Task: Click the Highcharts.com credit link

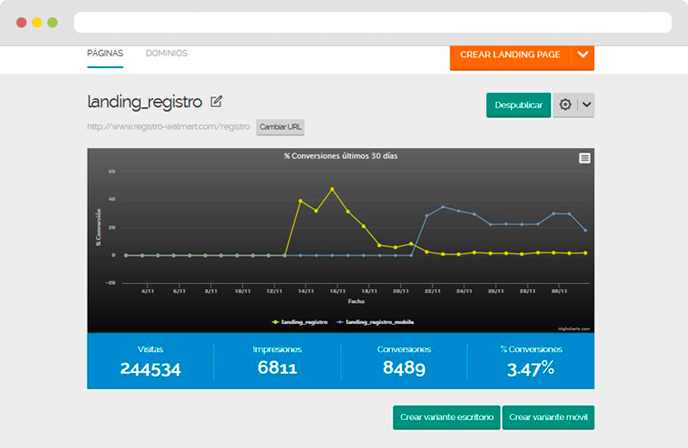Action: pyautogui.click(x=574, y=329)
